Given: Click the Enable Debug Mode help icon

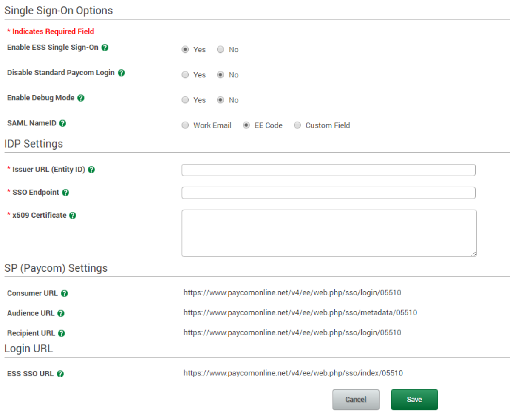Looking at the screenshot, I should click(x=80, y=98).
